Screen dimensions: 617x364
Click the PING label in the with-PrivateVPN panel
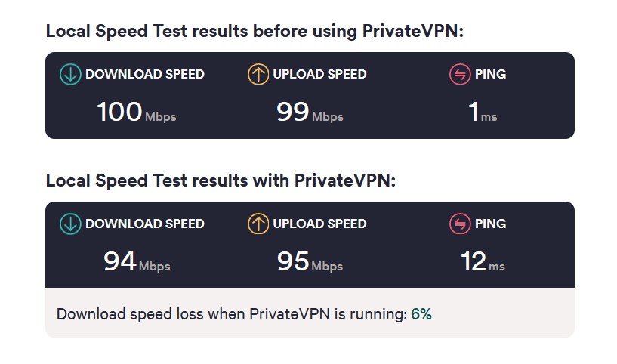[x=490, y=224]
